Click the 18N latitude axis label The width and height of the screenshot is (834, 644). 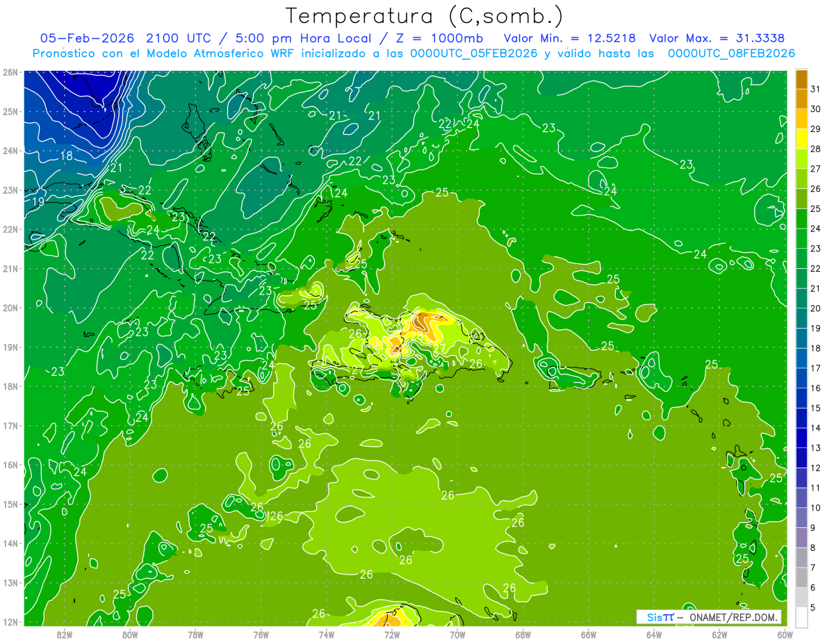[10, 386]
